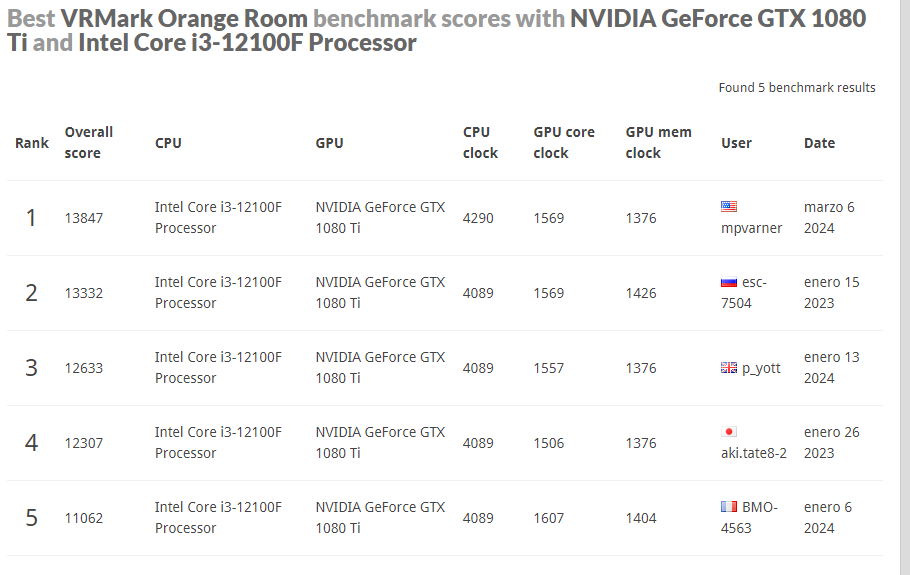This screenshot has height=575, width=910.
Task: Click the GPU core clock column header
Action: coord(564,142)
